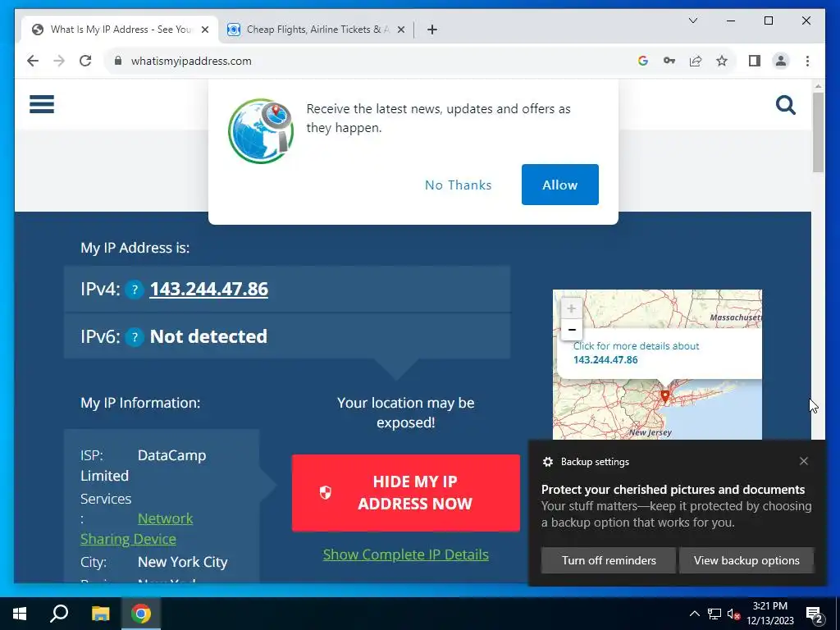This screenshot has width=840, height=630.
Task: Reload the page with the refresh icon
Action: coord(85,61)
